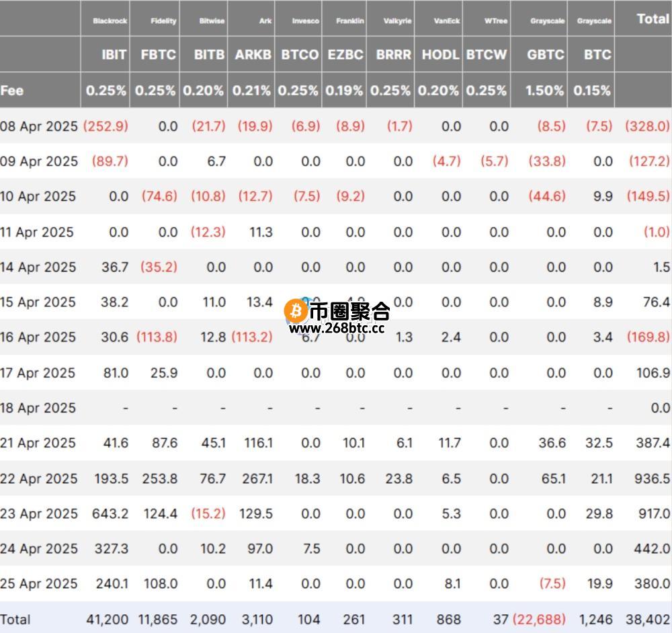The width and height of the screenshot is (672, 633).
Task: Select the HODL ticker header
Action: click(x=441, y=55)
